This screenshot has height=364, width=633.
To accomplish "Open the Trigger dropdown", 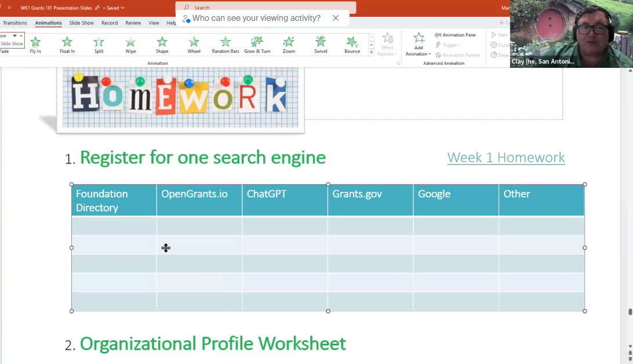I will (x=448, y=45).
